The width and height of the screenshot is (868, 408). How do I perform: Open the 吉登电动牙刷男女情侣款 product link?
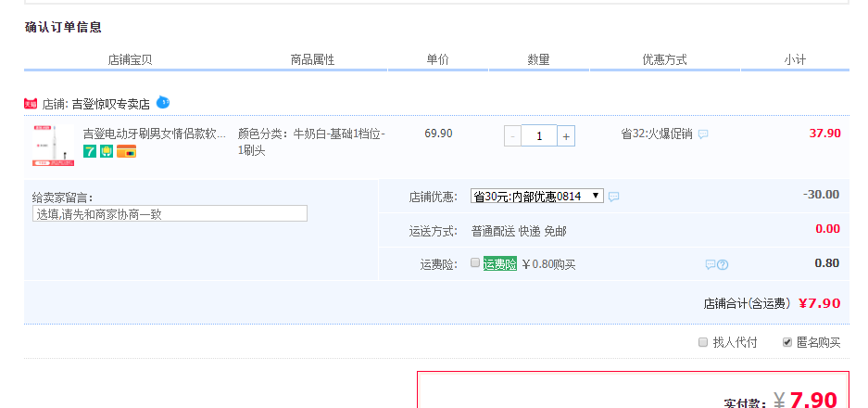(155, 134)
